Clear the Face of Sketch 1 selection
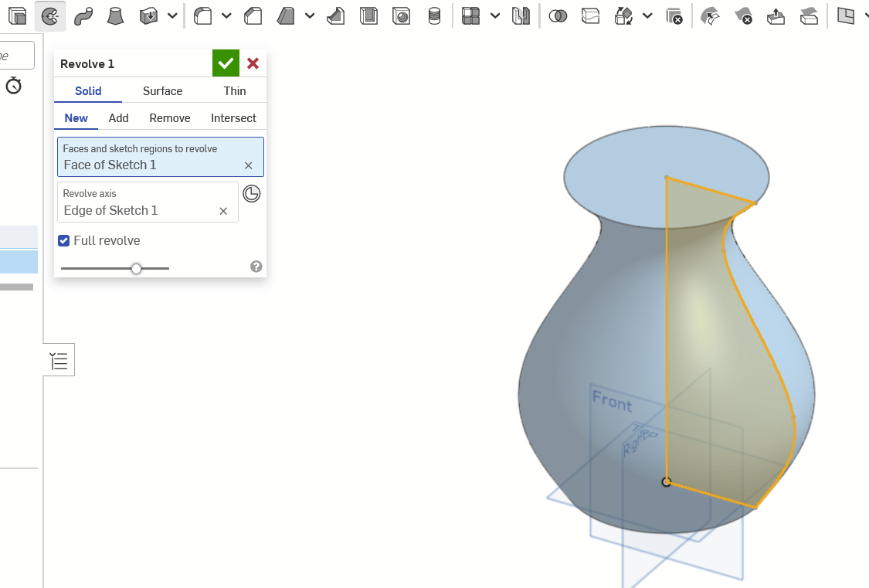 (x=248, y=165)
